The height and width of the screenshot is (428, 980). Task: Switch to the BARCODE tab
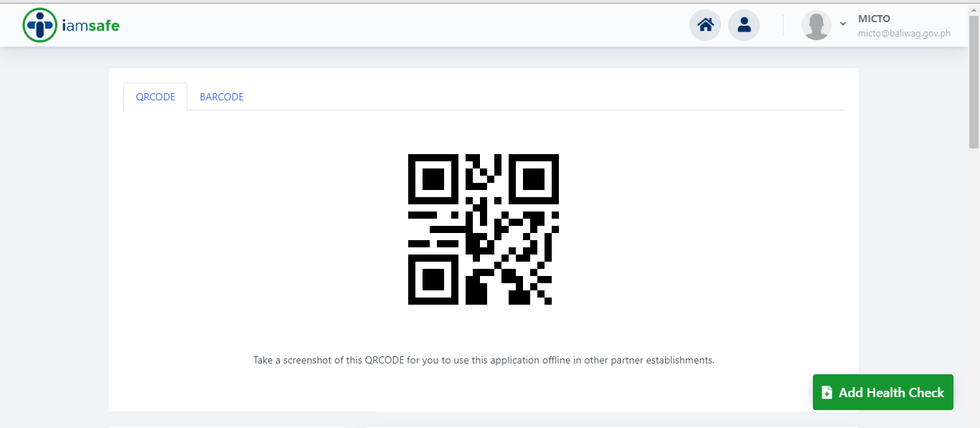tap(222, 97)
